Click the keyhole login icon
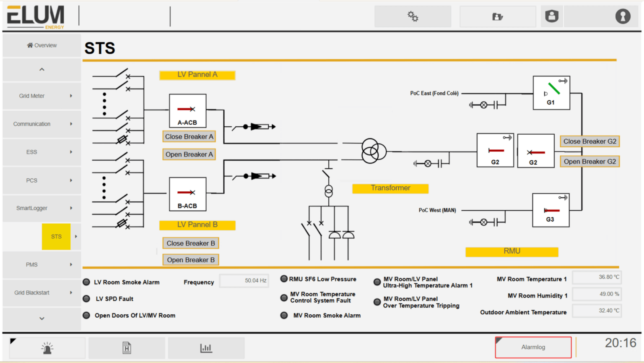The width and height of the screenshot is (644, 363). (x=622, y=16)
